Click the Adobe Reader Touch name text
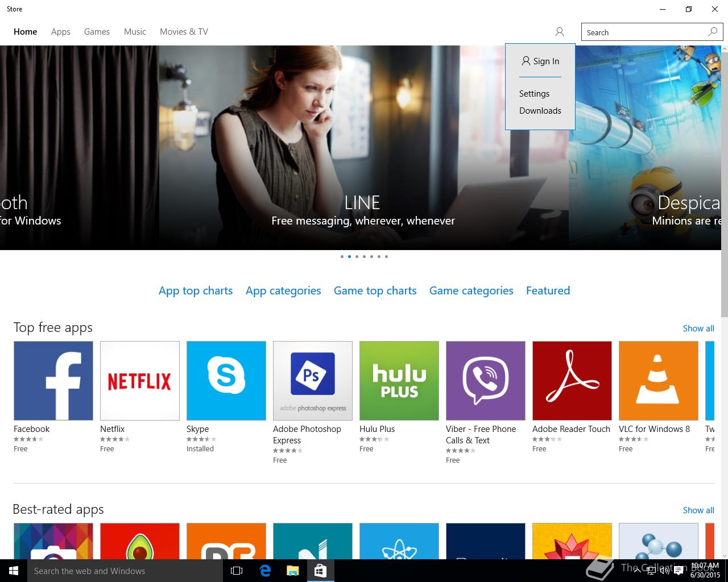Image resolution: width=728 pixels, height=582 pixels. click(x=571, y=429)
